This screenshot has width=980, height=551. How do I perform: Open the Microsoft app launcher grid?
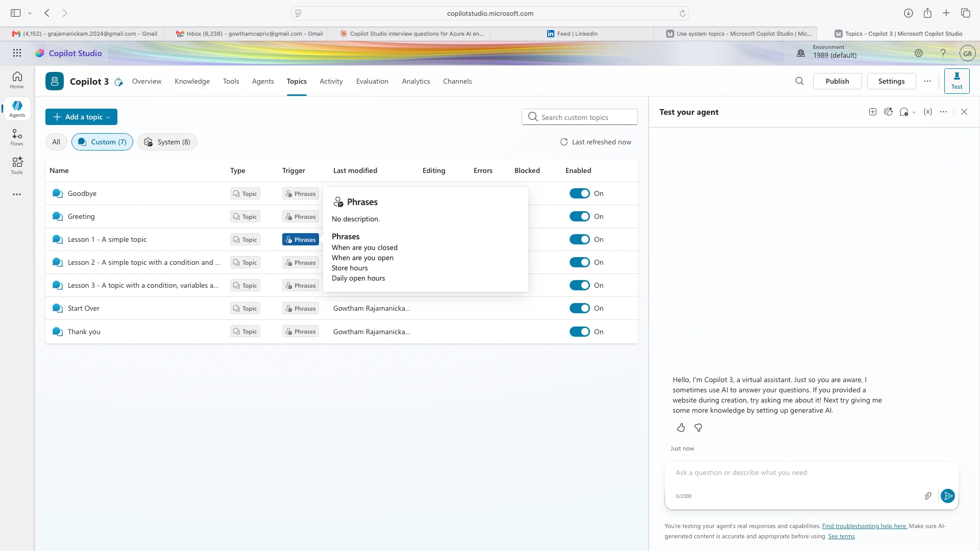pos(17,53)
